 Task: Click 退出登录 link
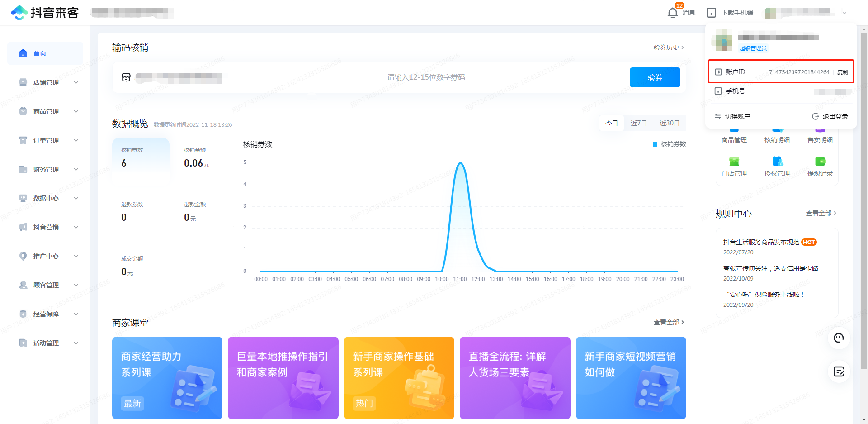tap(835, 116)
